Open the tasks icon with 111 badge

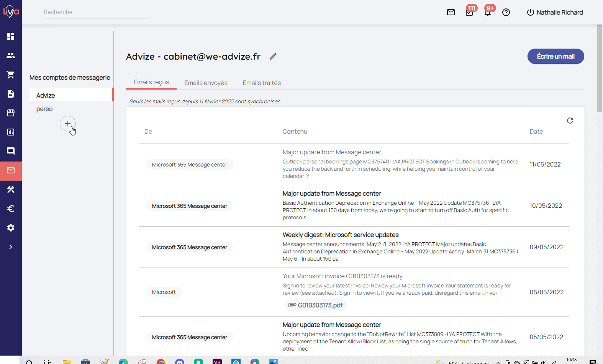coord(469,12)
